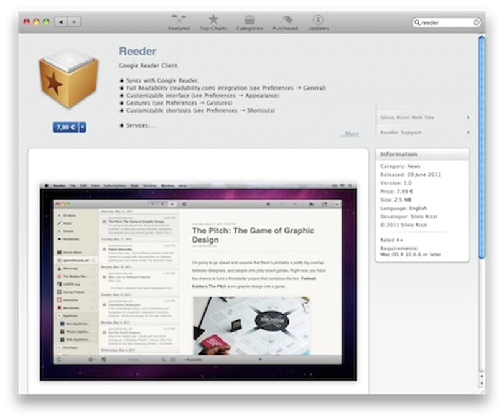Click the Customizable shortcuts description line
The width and height of the screenshot is (504, 420).
point(197,110)
